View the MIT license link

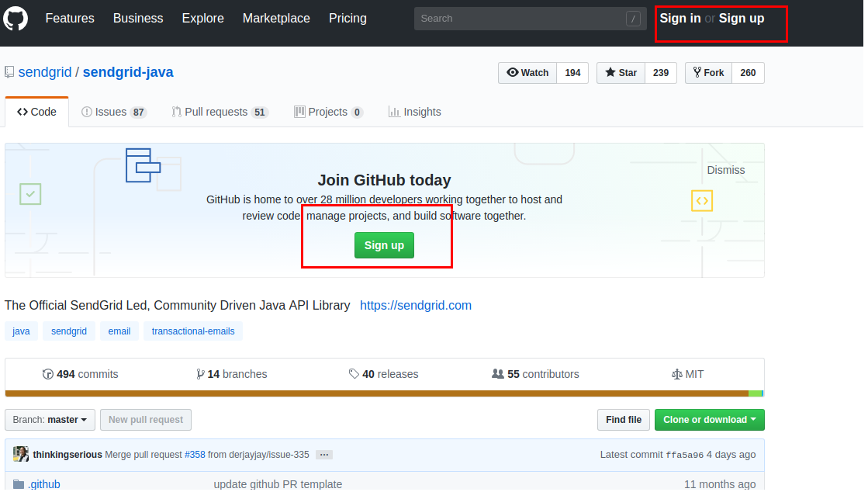click(687, 374)
